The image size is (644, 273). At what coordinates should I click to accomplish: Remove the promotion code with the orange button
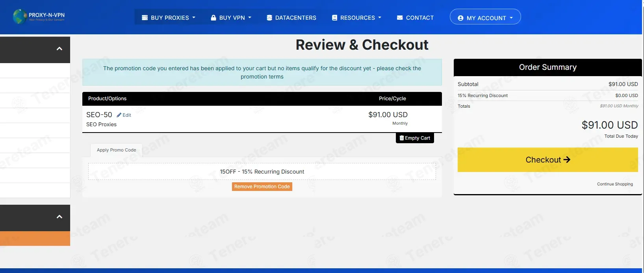point(262,187)
